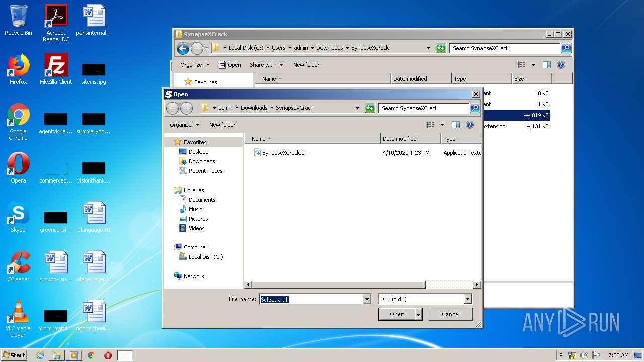
Task: Select Computer in Open dialog sidebar
Action: (195, 247)
